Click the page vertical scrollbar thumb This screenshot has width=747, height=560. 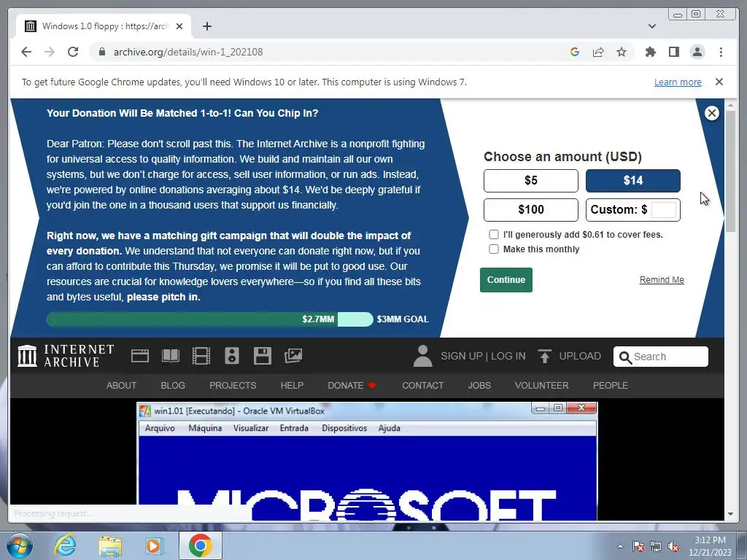click(x=730, y=171)
